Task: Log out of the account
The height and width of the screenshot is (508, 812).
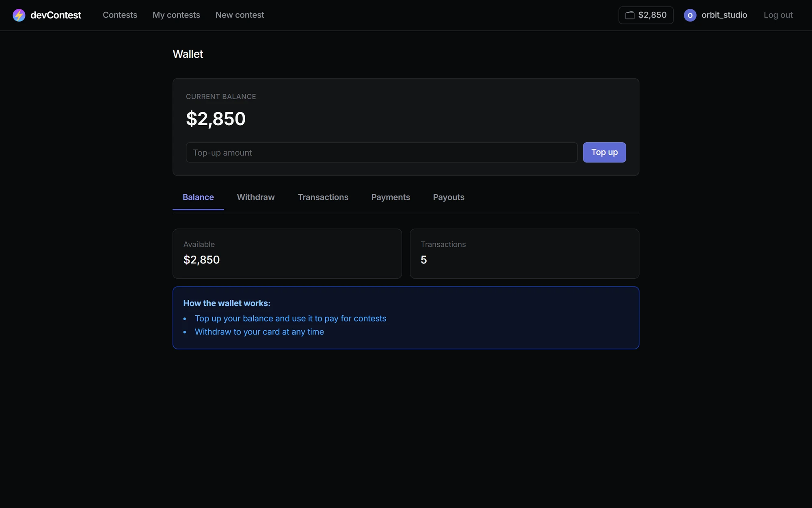Action: [778, 15]
